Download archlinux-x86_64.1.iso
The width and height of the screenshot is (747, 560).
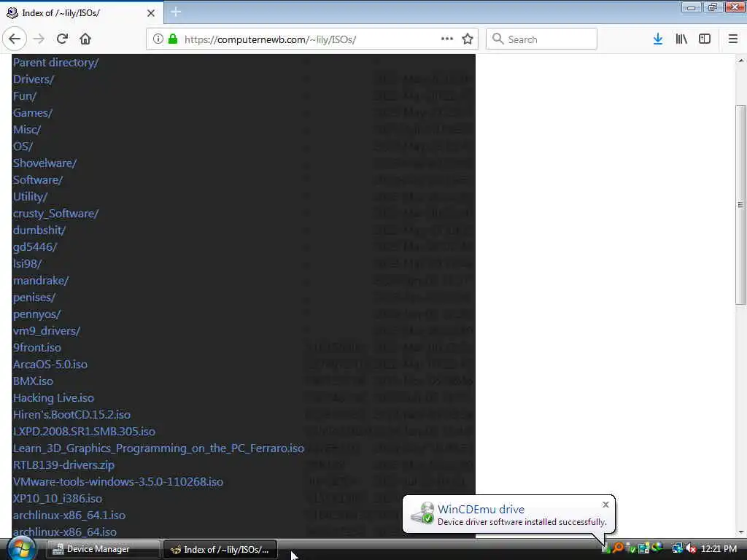(69, 516)
